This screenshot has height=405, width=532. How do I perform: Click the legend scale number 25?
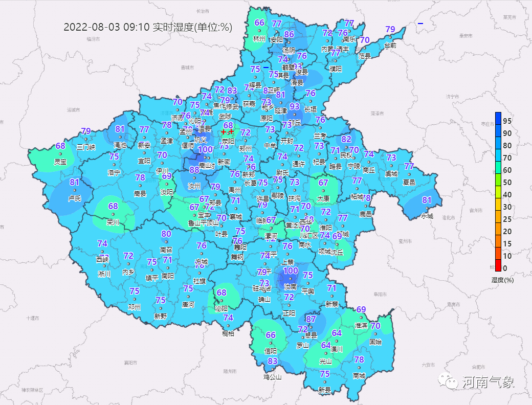[507, 219]
